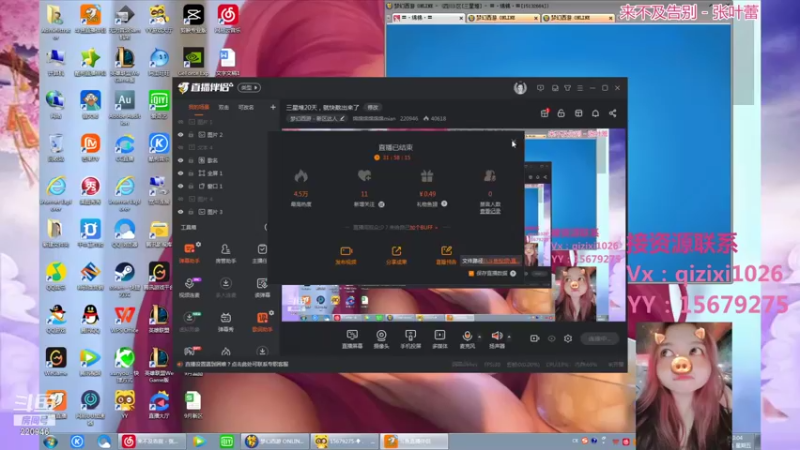Select first tab in background browser window
800x450 pixels.
pyautogui.click(x=428, y=18)
